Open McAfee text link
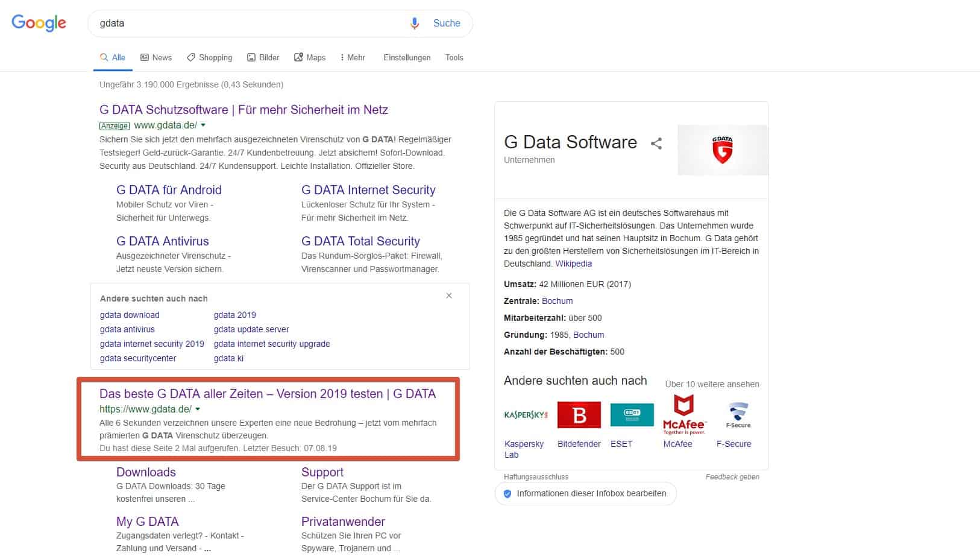 coord(677,444)
